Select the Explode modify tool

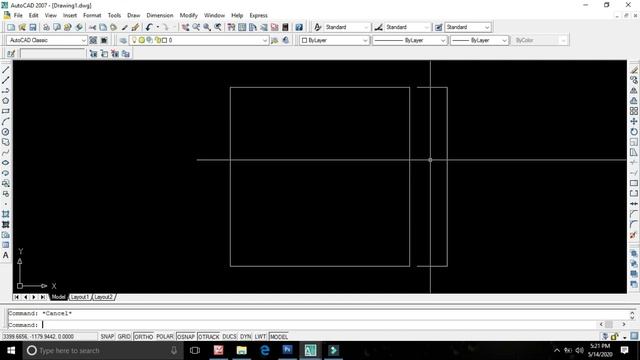[x=634, y=235]
